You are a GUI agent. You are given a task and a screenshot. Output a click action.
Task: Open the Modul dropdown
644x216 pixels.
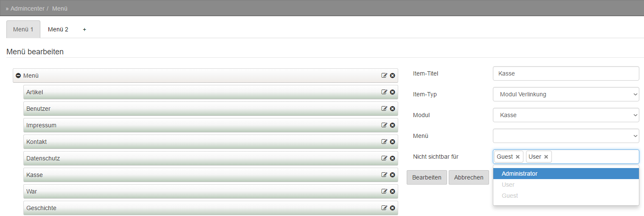pos(566,115)
